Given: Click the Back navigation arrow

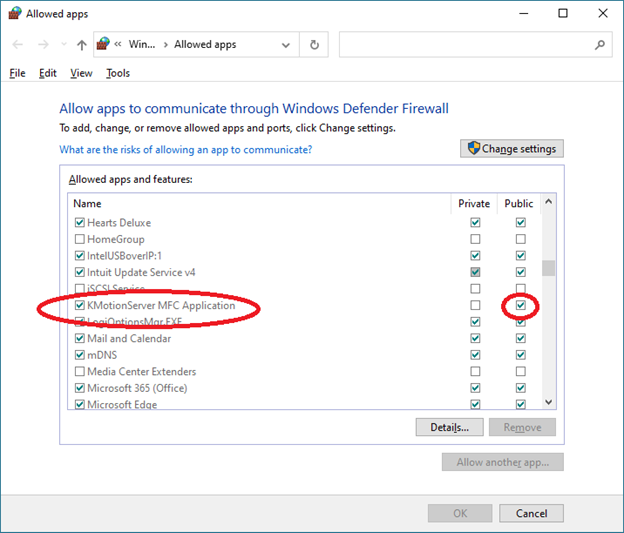Looking at the screenshot, I should tap(17, 45).
